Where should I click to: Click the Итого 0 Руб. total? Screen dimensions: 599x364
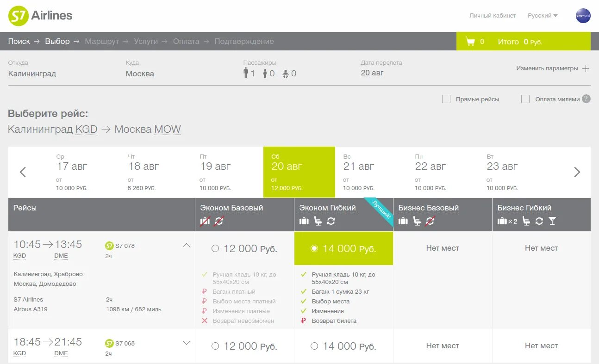point(520,42)
